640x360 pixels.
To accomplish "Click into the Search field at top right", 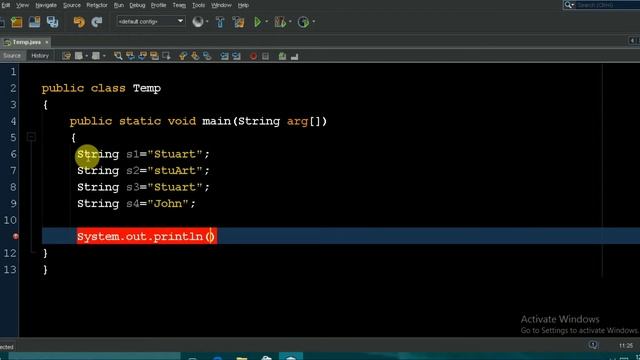I will [607, 5].
